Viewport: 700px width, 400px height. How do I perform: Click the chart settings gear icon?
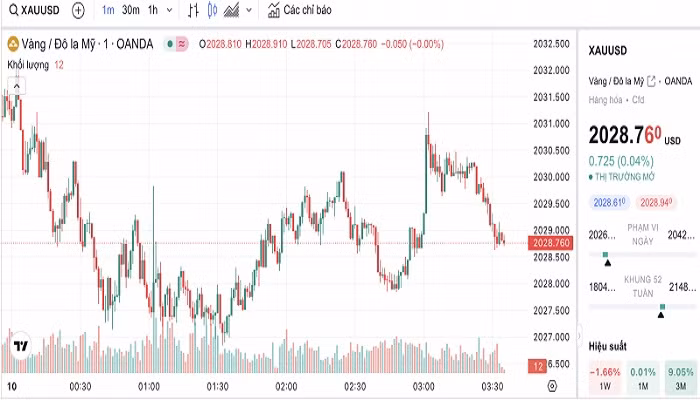click(551, 385)
